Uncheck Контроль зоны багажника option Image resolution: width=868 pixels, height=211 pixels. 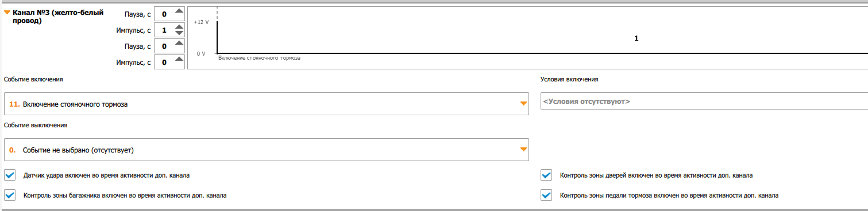[10, 195]
